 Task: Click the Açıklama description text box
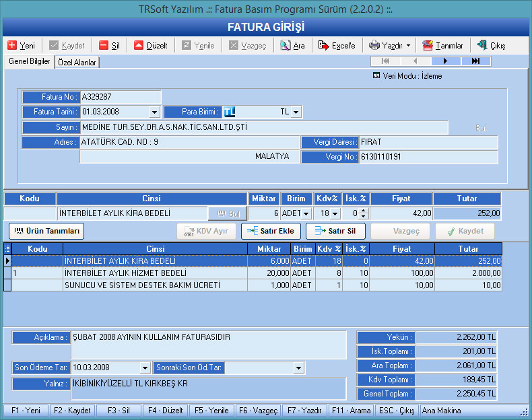pos(209,345)
